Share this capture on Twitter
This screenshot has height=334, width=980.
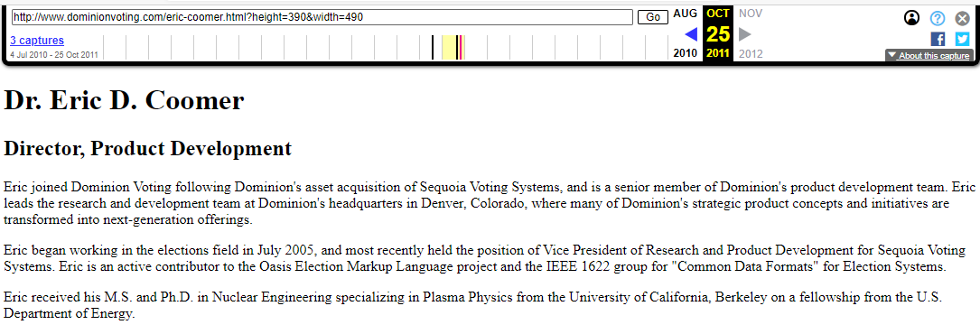click(963, 39)
